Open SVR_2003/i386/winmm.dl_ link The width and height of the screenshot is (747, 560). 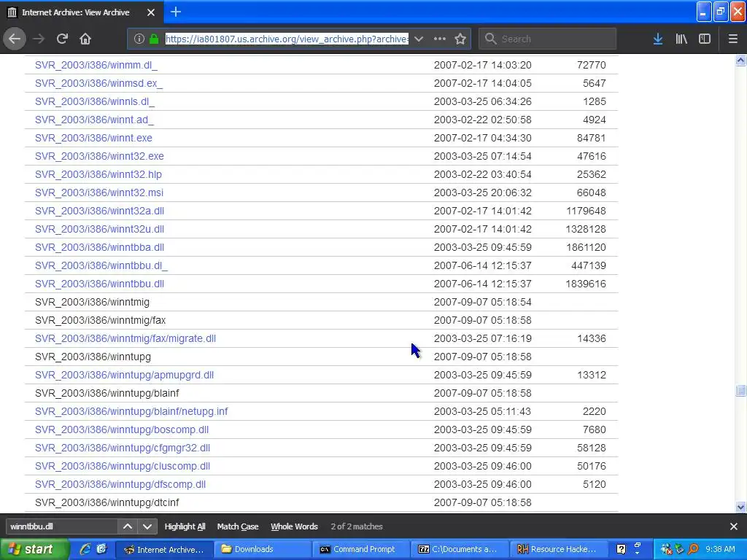pos(96,65)
